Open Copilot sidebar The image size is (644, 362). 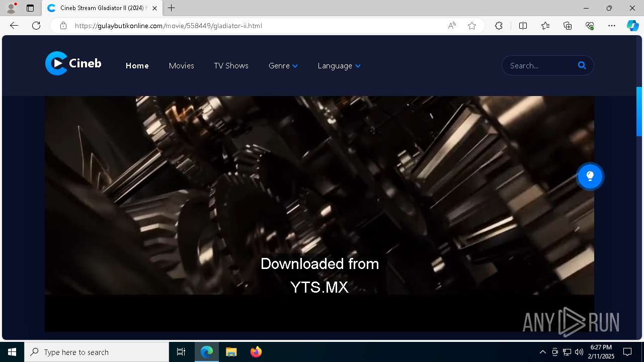click(x=632, y=26)
